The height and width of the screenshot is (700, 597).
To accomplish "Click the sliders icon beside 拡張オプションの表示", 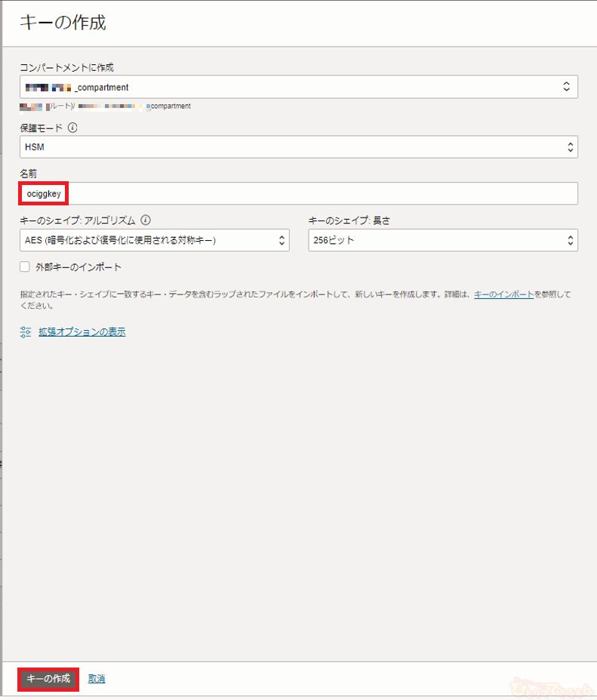I will (x=26, y=331).
